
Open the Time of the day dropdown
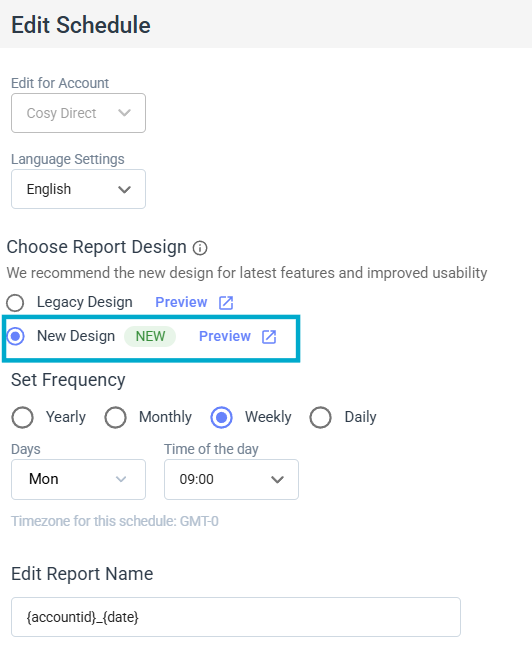pyautogui.click(x=231, y=479)
